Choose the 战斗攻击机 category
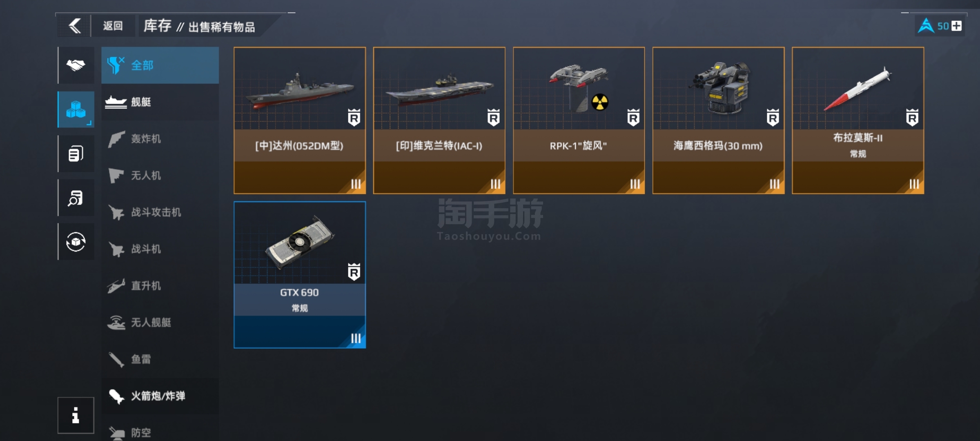The width and height of the screenshot is (980, 441). (x=160, y=212)
